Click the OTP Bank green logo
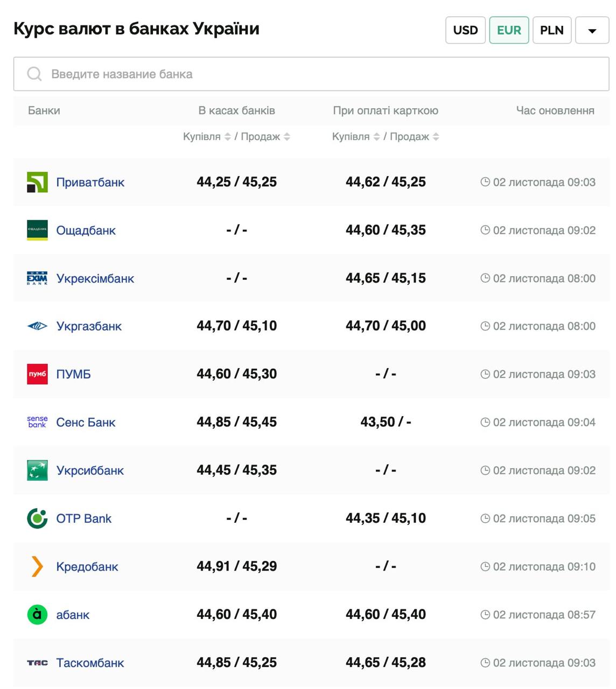 pos(37,518)
